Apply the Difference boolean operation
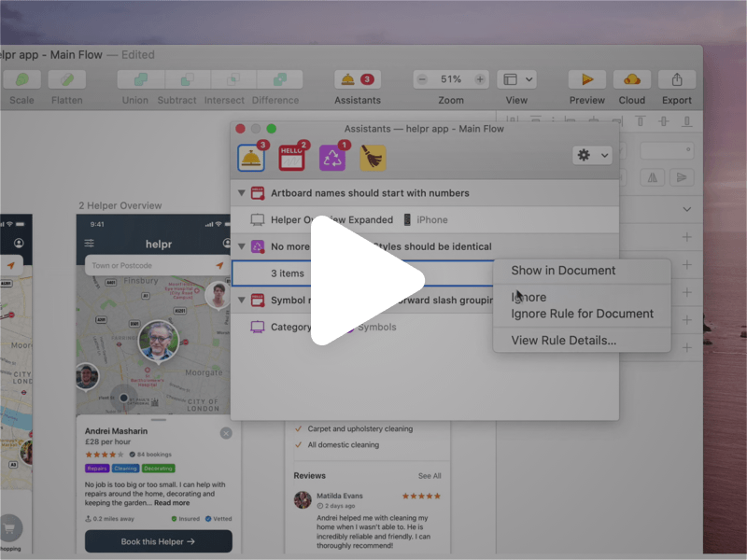The image size is (747, 560). (279, 79)
